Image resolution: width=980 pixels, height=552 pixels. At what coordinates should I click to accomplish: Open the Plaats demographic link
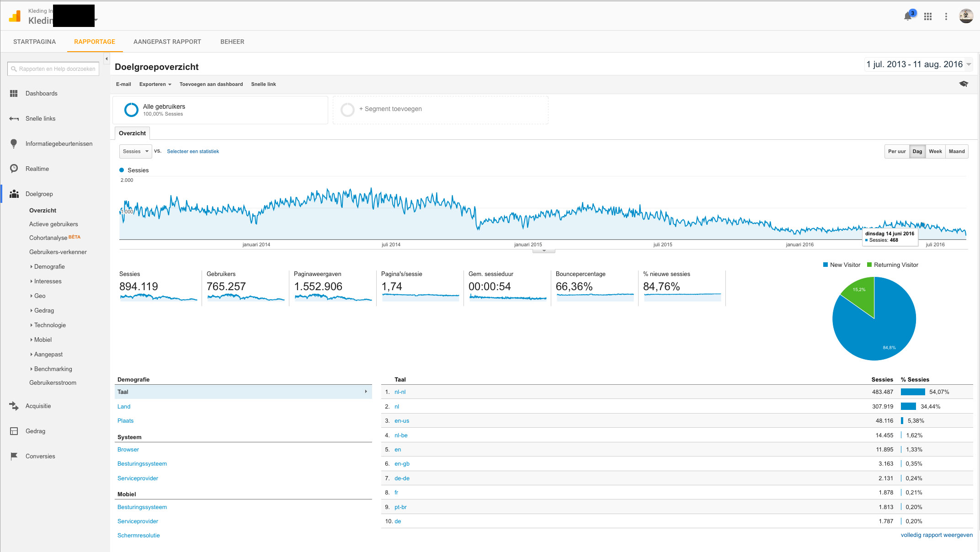pos(125,420)
